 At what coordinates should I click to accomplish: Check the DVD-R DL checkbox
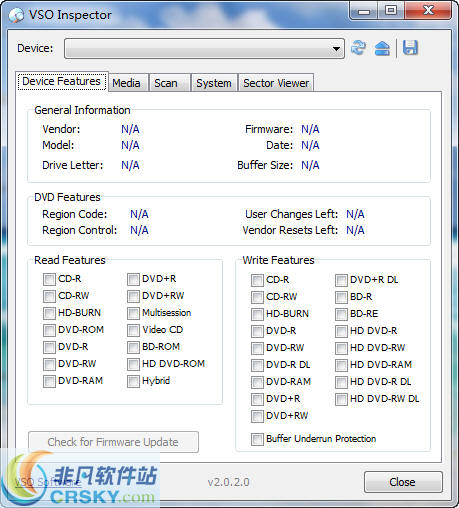(257, 365)
